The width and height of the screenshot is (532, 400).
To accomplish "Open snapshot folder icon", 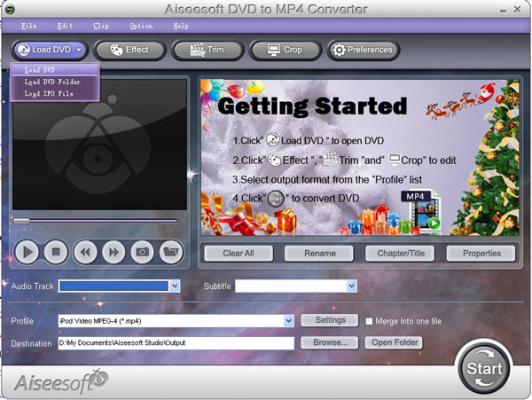I will (x=171, y=252).
